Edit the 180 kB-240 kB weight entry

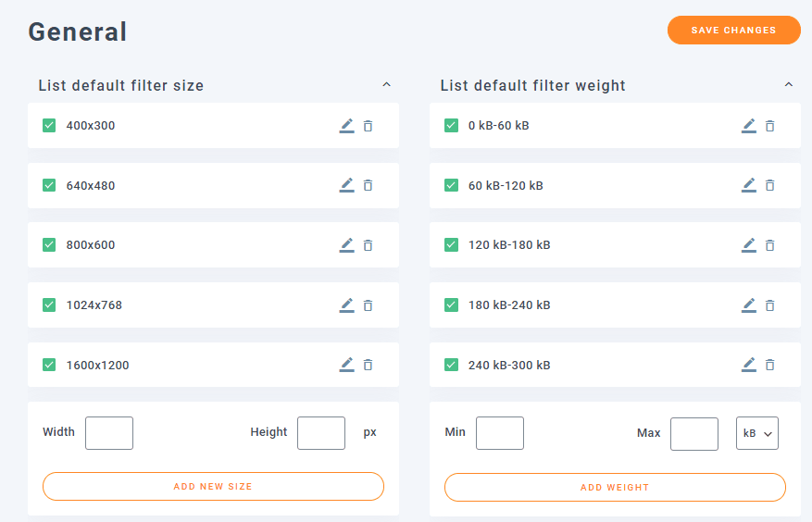(748, 305)
